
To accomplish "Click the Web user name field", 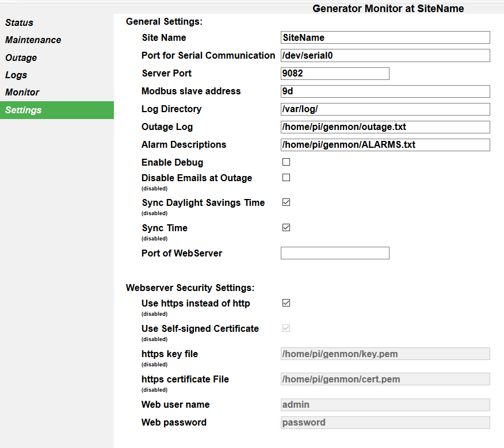I will [x=385, y=405].
